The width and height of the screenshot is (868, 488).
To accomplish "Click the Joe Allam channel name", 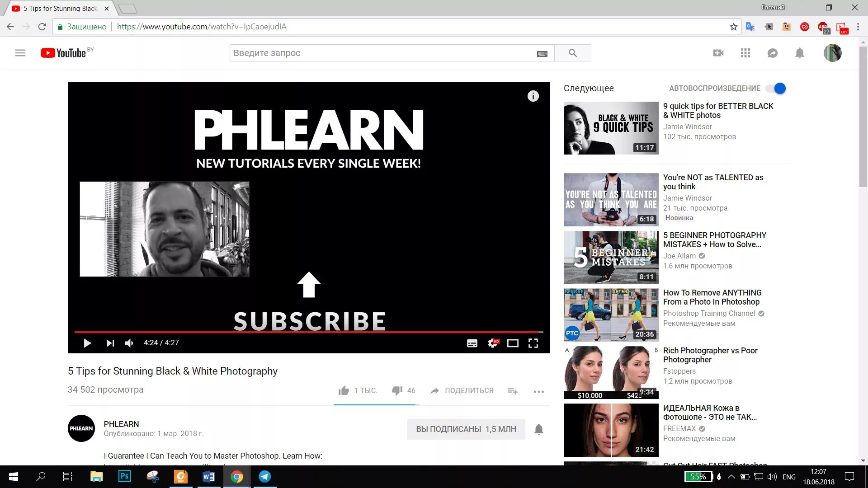I will (x=679, y=256).
